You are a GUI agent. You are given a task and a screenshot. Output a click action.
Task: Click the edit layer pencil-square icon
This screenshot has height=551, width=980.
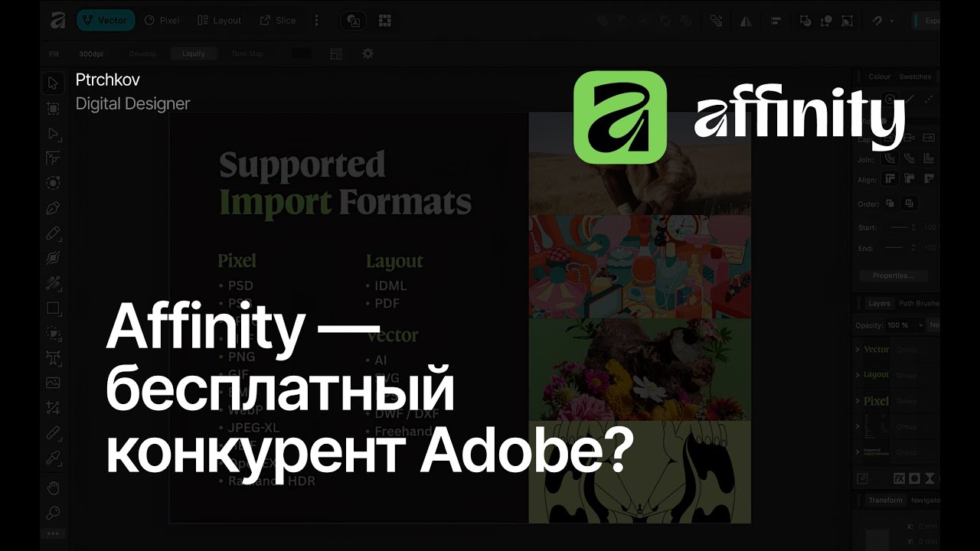point(862,479)
